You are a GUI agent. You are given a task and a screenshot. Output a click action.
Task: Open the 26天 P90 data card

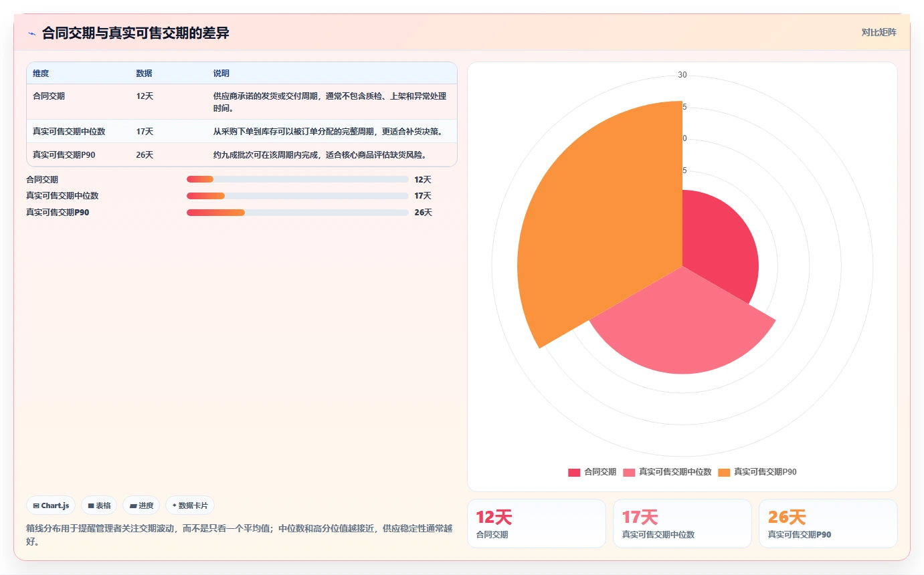click(828, 524)
